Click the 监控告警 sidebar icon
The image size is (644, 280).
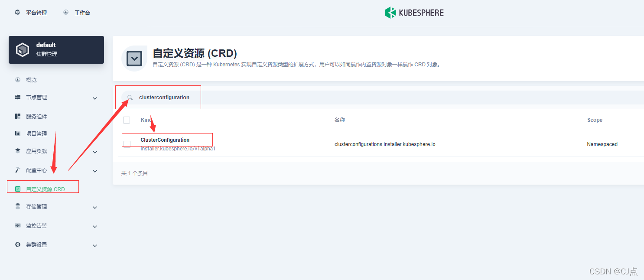(18, 226)
